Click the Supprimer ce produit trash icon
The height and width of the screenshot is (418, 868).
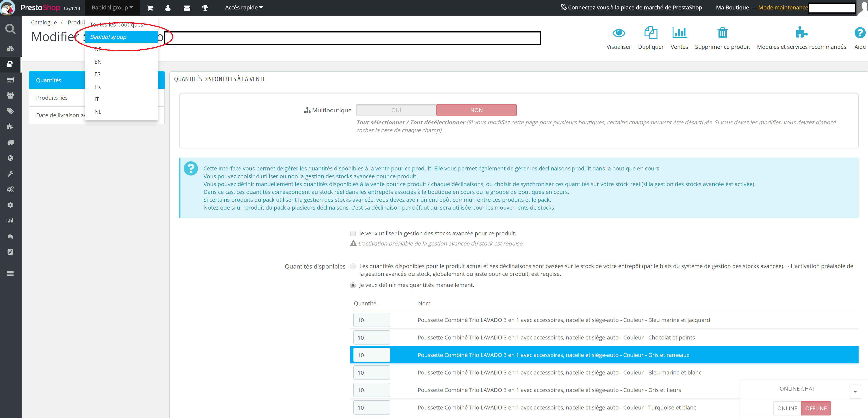click(x=722, y=33)
